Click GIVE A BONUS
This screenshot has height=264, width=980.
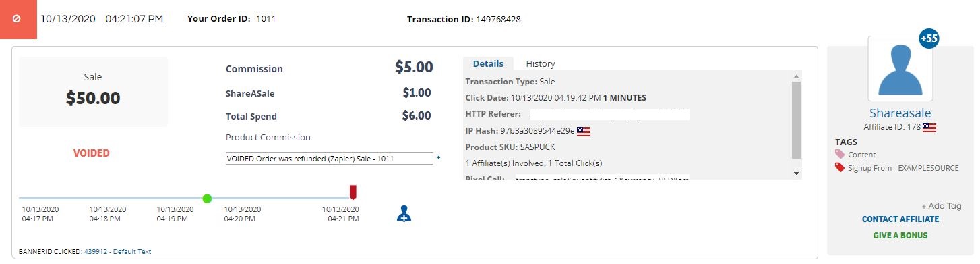pyautogui.click(x=900, y=235)
